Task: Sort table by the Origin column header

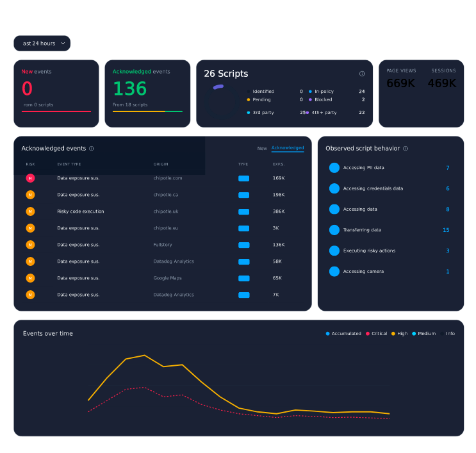Action: [161, 164]
